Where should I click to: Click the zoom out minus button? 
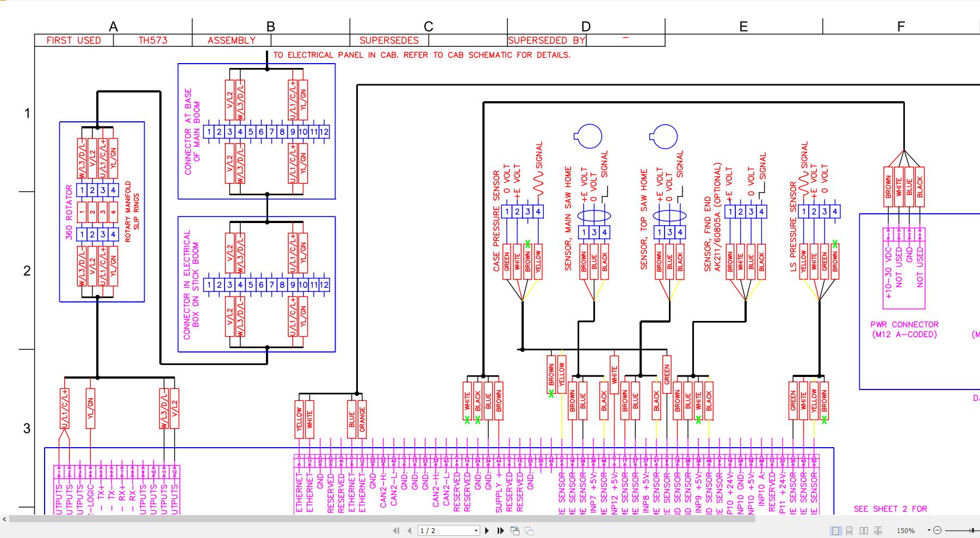coord(937,530)
